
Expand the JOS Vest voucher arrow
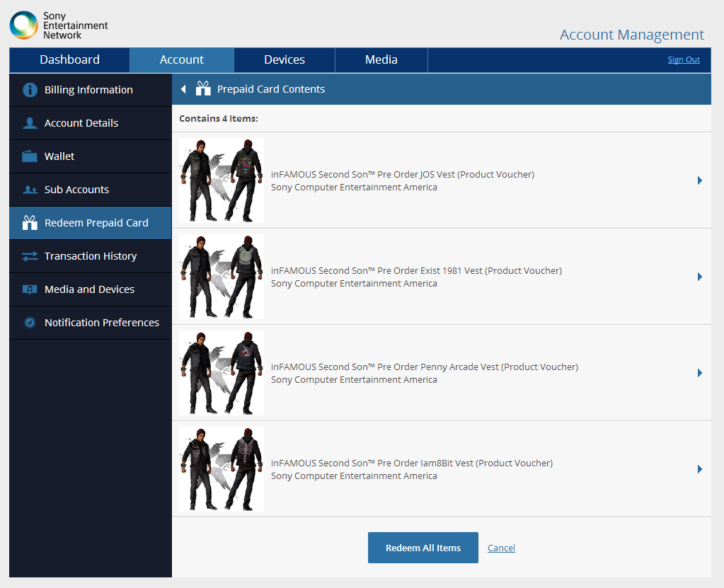pyautogui.click(x=700, y=180)
